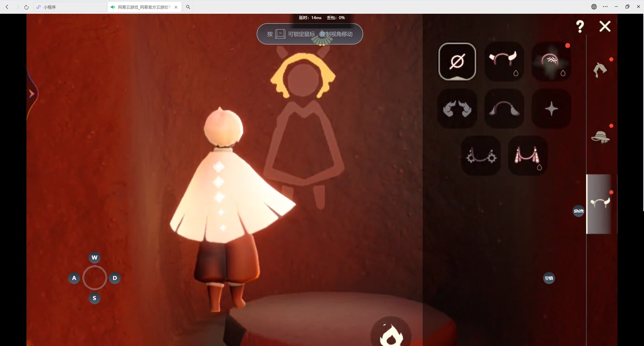Tap the D movement key
This screenshot has width=644, height=346.
pos(115,278)
